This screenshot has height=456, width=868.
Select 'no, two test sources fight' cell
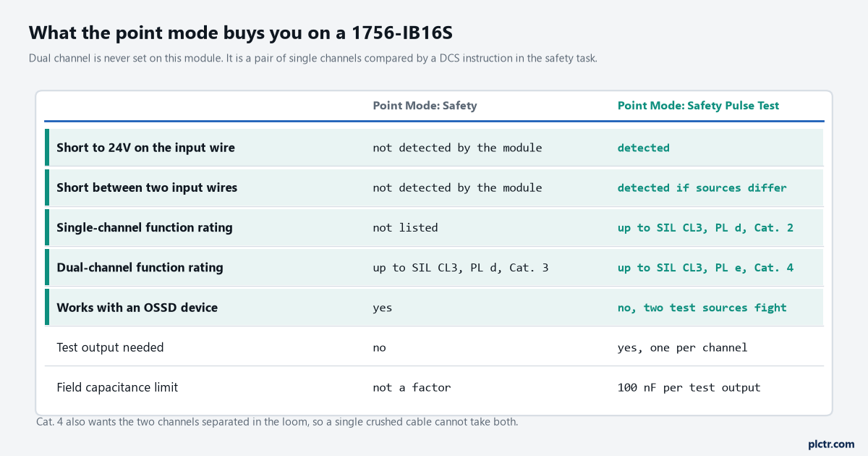702,308
